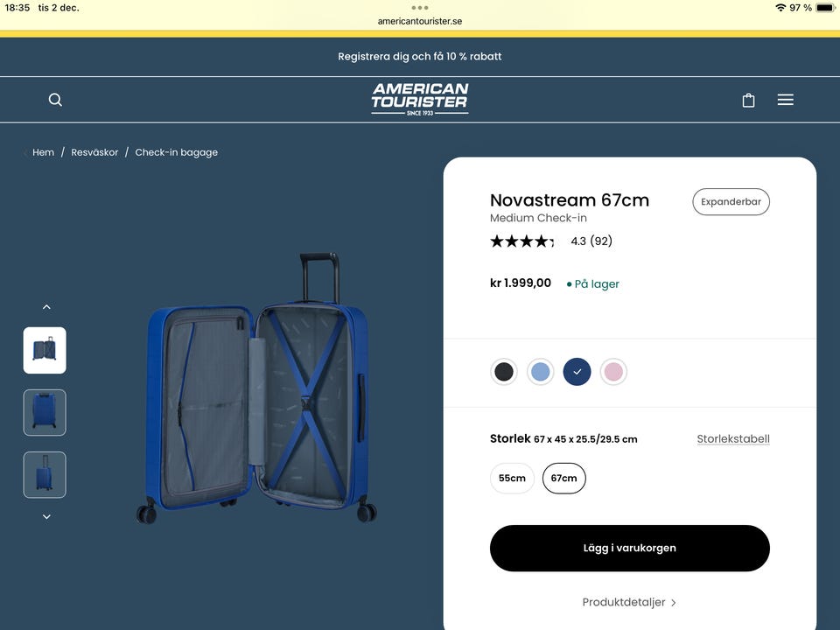The height and width of the screenshot is (630, 840).
Task: Select the closed suitcase front view thumbnail
Action: click(45, 412)
